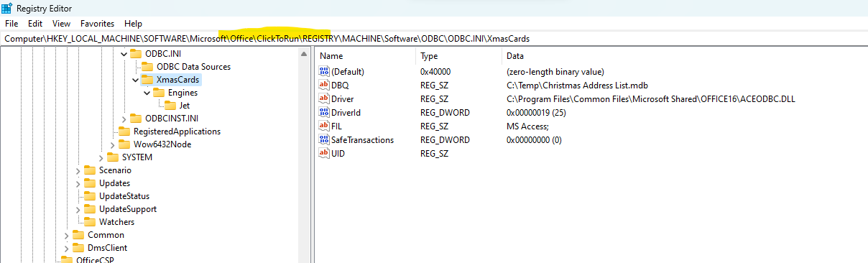Click the DBQ string value icon
The height and width of the screenshot is (263, 868).
click(x=323, y=86)
